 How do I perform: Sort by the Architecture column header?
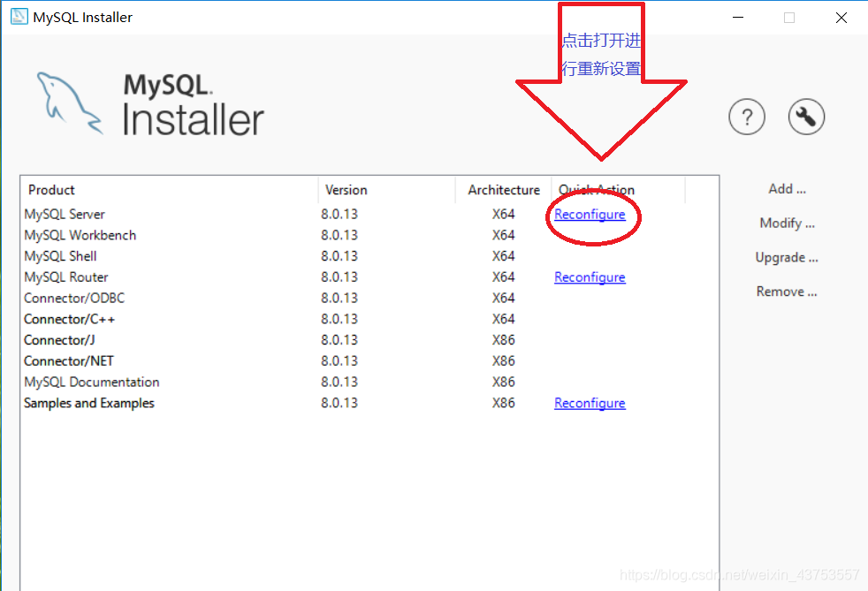pos(503,190)
